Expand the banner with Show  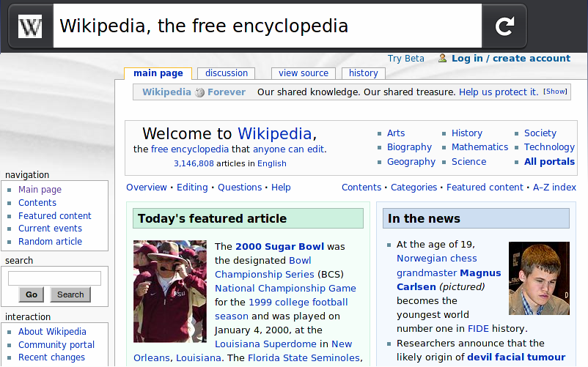pyautogui.click(x=556, y=92)
